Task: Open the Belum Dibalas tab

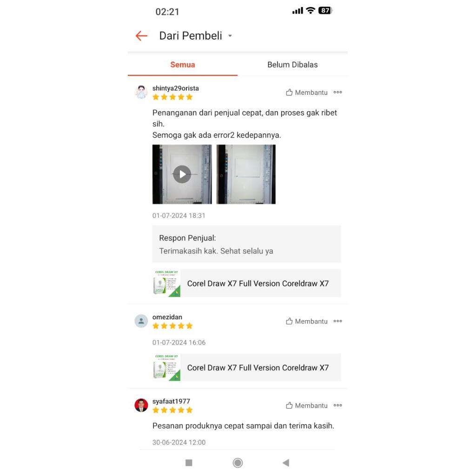Action: 292,65
